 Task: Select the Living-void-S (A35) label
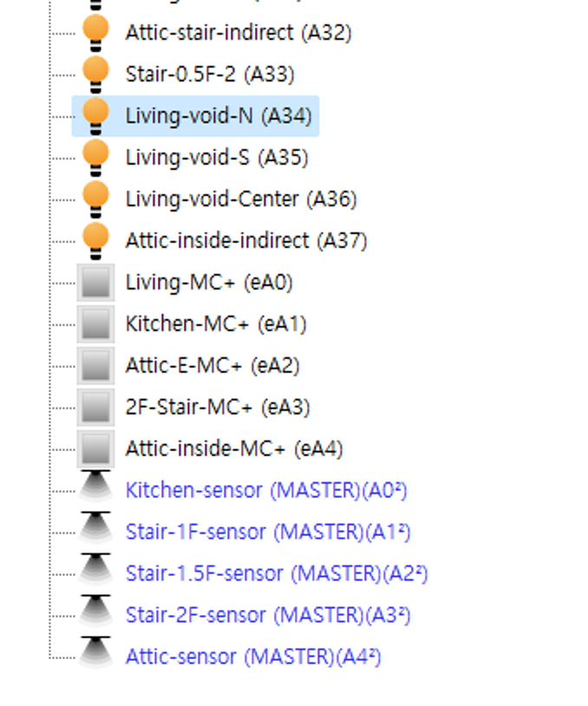[x=216, y=158]
